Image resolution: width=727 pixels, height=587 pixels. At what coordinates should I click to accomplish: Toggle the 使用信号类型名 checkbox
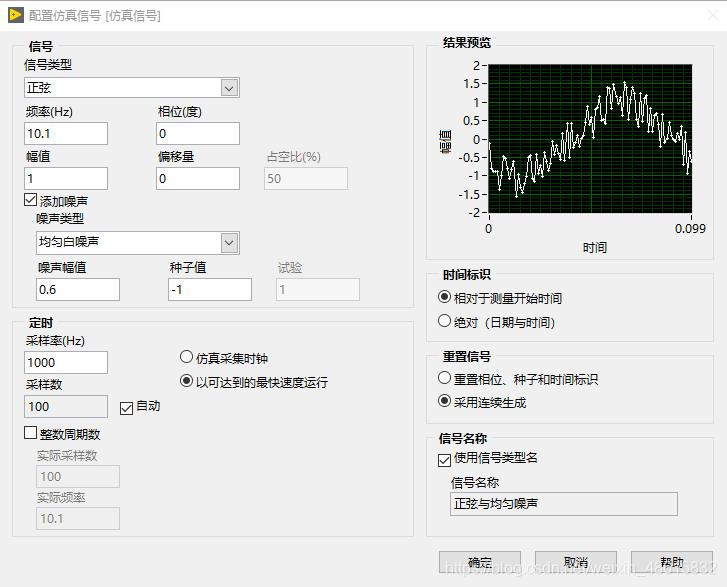click(444, 460)
